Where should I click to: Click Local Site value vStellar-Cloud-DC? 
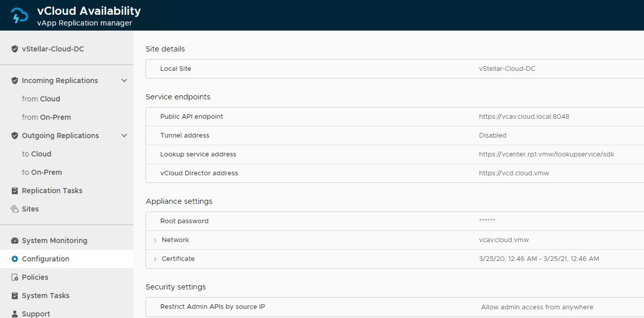click(x=507, y=69)
